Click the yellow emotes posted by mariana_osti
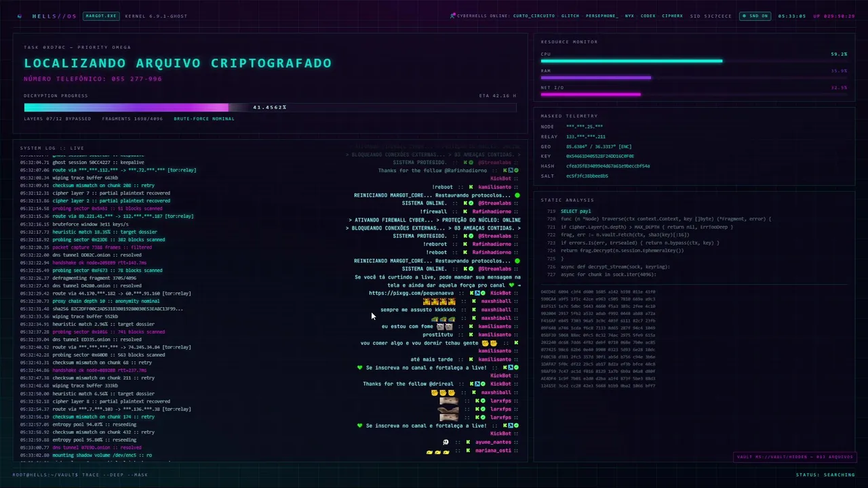The height and width of the screenshot is (488, 868). click(437, 451)
